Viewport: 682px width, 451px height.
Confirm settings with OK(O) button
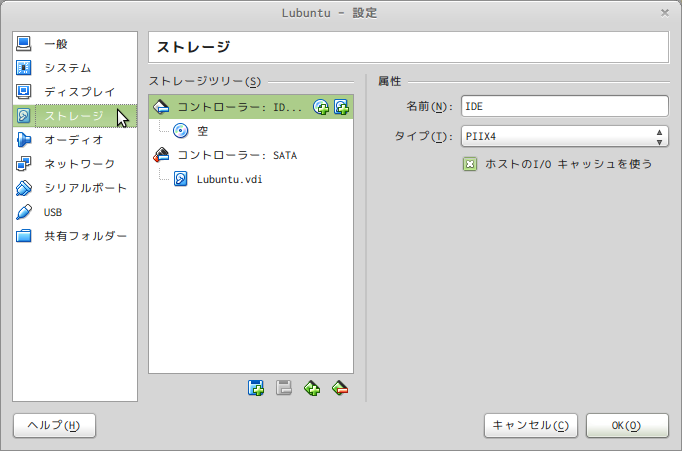(627, 425)
